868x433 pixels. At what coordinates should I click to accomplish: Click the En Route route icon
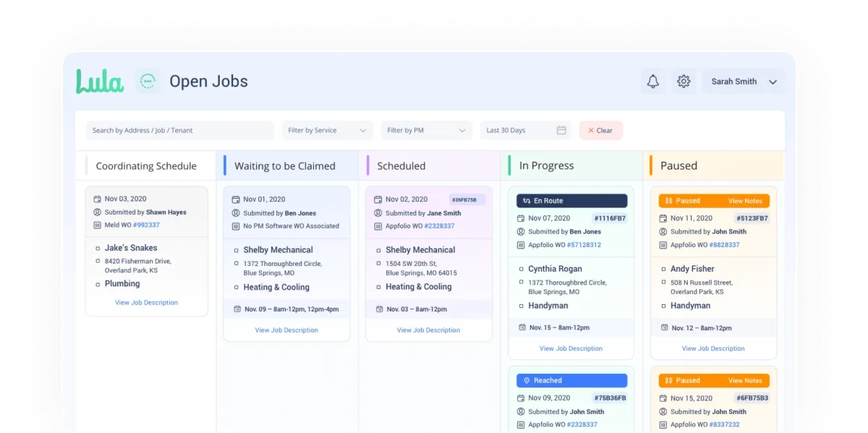click(x=527, y=201)
